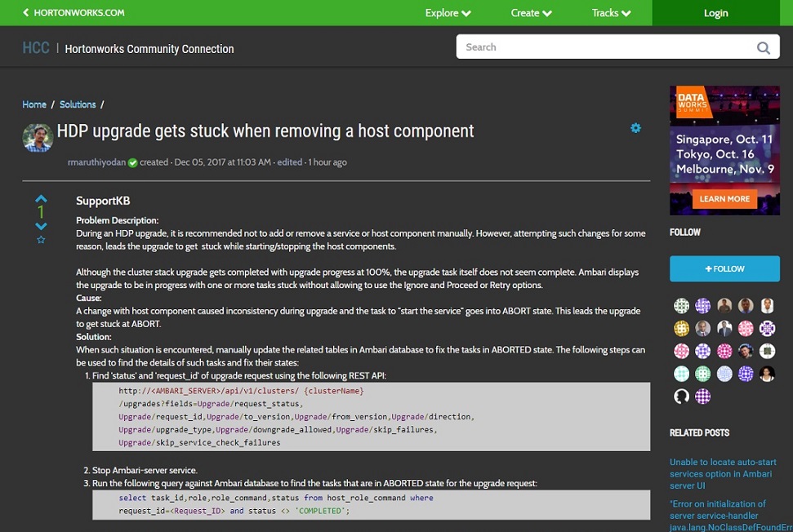Expand the Create menu
Screen dimensions: 793x532
(x=531, y=13)
